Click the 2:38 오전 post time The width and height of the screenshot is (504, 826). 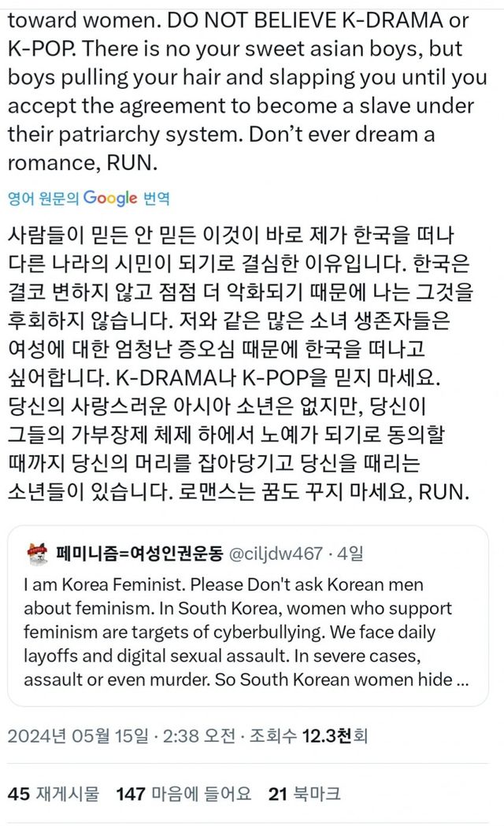click(x=195, y=736)
